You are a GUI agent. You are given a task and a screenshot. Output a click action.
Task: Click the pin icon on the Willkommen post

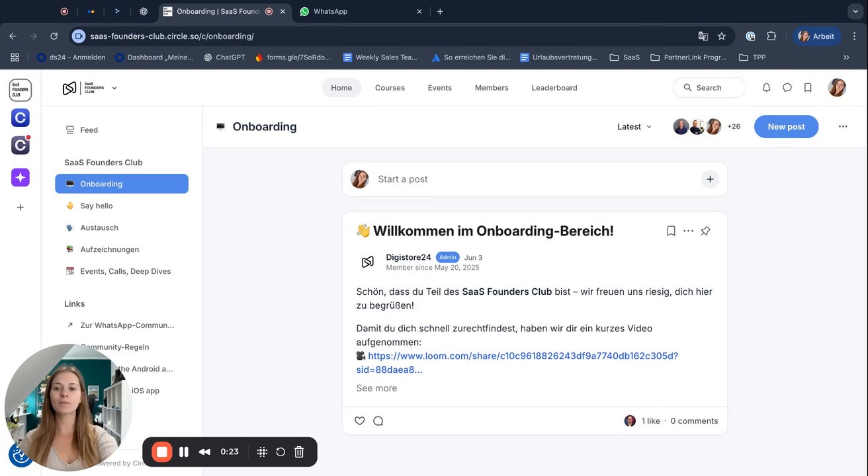[x=705, y=231]
